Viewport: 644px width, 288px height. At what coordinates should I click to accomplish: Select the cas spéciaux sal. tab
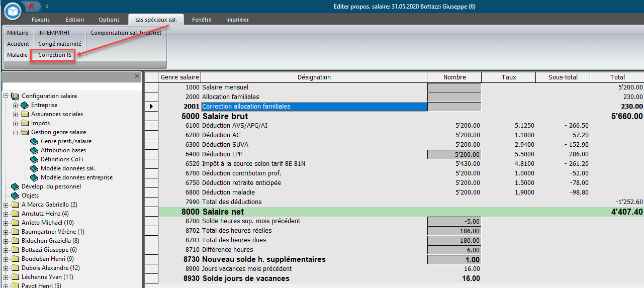coord(156,20)
